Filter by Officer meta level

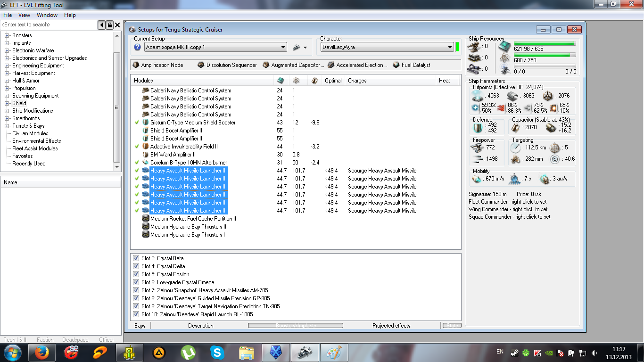(107, 339)
